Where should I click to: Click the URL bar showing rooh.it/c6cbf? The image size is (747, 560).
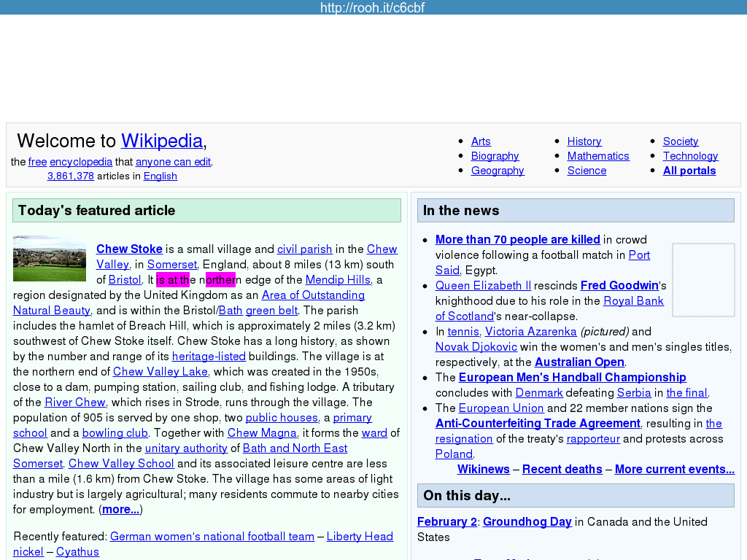tap(373, 7)
